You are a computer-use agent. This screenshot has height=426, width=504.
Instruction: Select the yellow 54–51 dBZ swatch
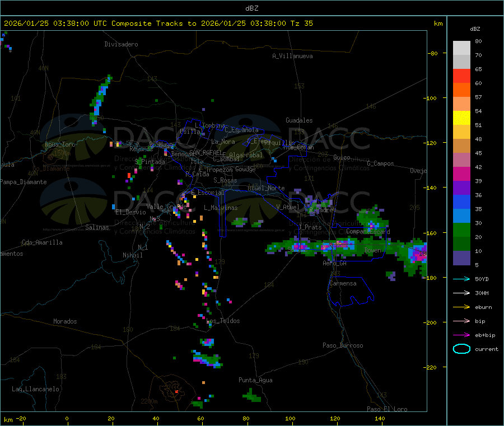[x=461, y=118]
